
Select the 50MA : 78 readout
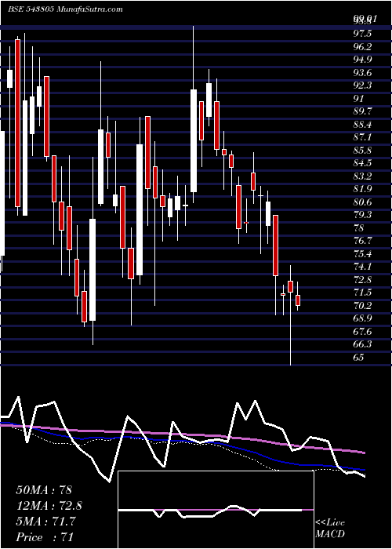coord(44,490)
